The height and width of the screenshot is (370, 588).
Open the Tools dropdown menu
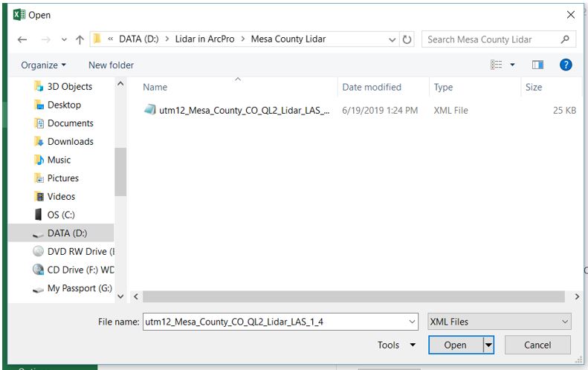pyautogui.click(x=397, y=345)
